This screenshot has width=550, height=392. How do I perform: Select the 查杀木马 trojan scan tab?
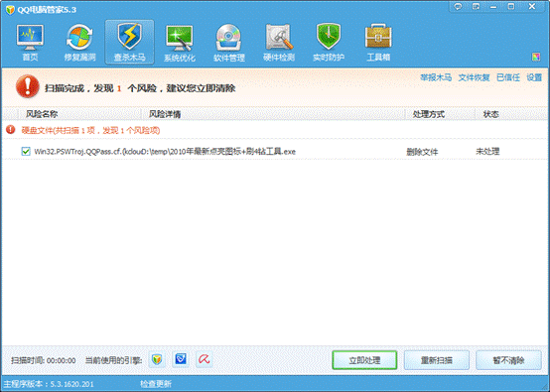[129, 43]
